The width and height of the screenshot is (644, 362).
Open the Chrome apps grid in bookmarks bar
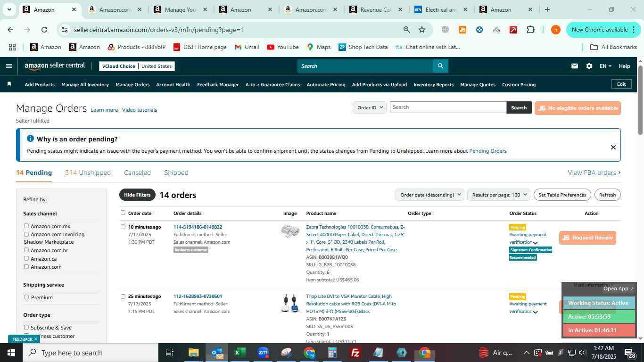pyautogui.click(x=12, y=47)
